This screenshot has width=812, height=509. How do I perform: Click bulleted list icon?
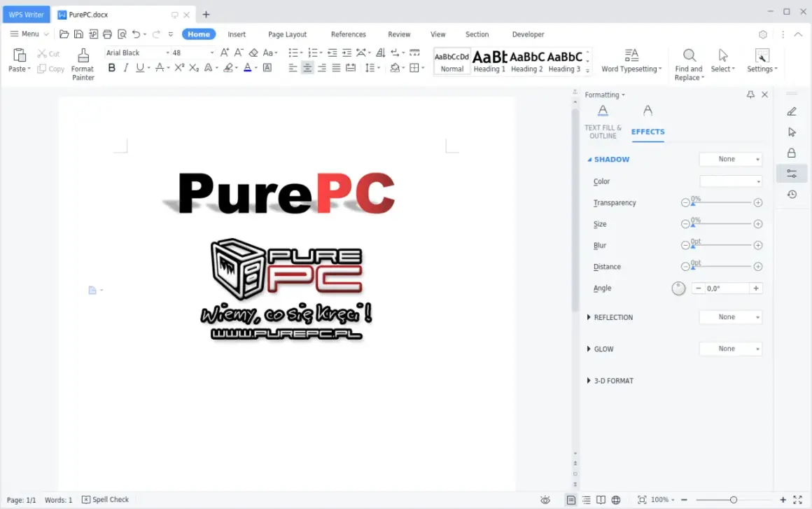coord(293,53)
